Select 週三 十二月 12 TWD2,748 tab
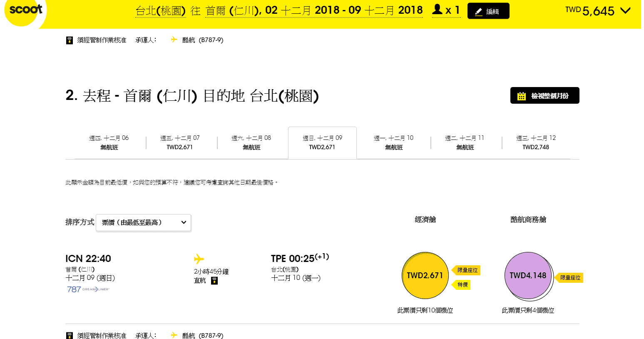644x339 pixels. coord(536,142)
